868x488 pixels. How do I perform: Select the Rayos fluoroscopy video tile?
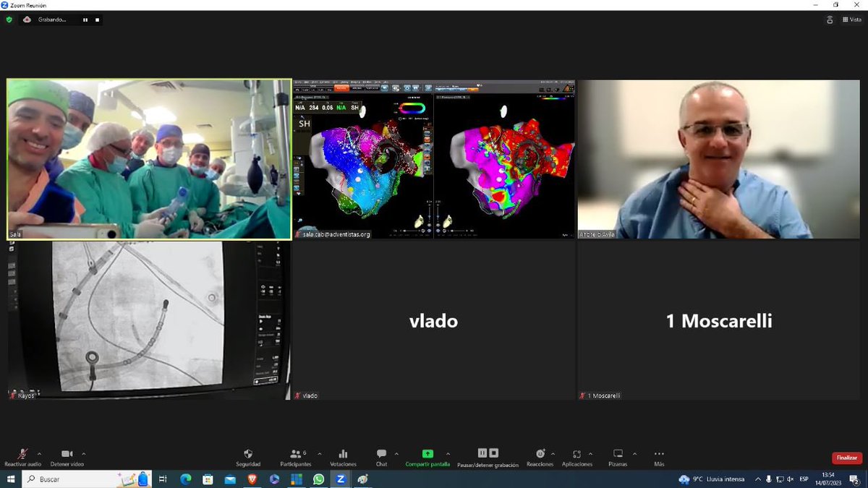(149, 320)
